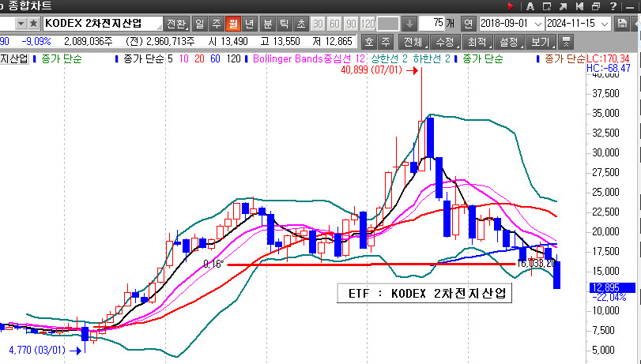The width and height of the screenshot is (641, 364).
Task: Click the 상한선 2 legend label
Action: click(x=389, y=58)
